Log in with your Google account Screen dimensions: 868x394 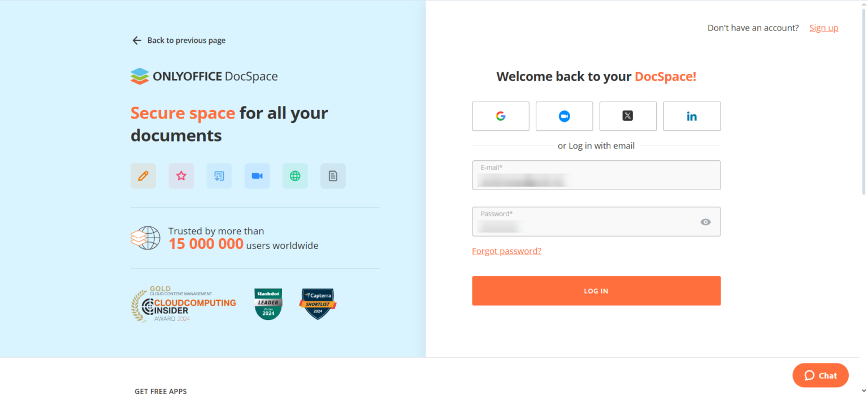pyautogui.click(x=500, y=116)
